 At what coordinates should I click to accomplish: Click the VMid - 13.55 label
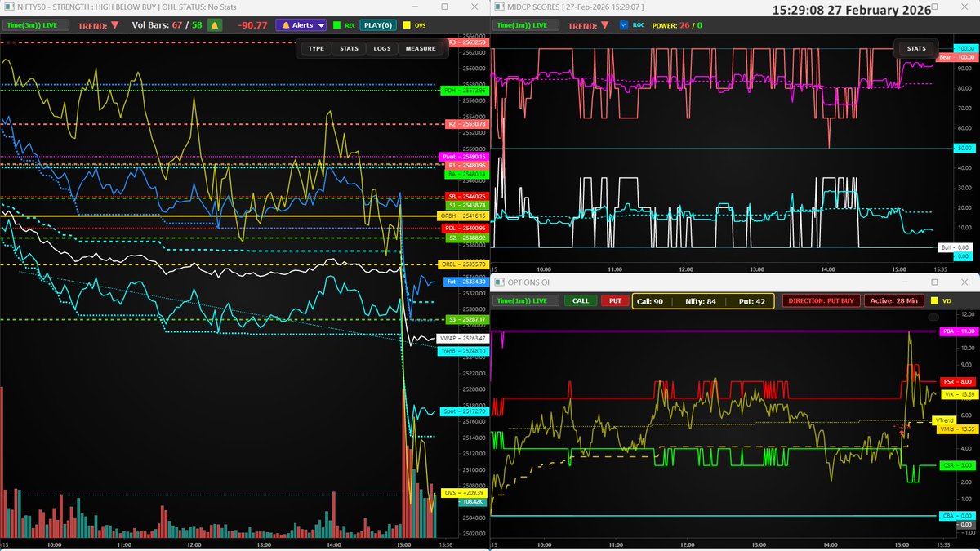coord(957,428)
